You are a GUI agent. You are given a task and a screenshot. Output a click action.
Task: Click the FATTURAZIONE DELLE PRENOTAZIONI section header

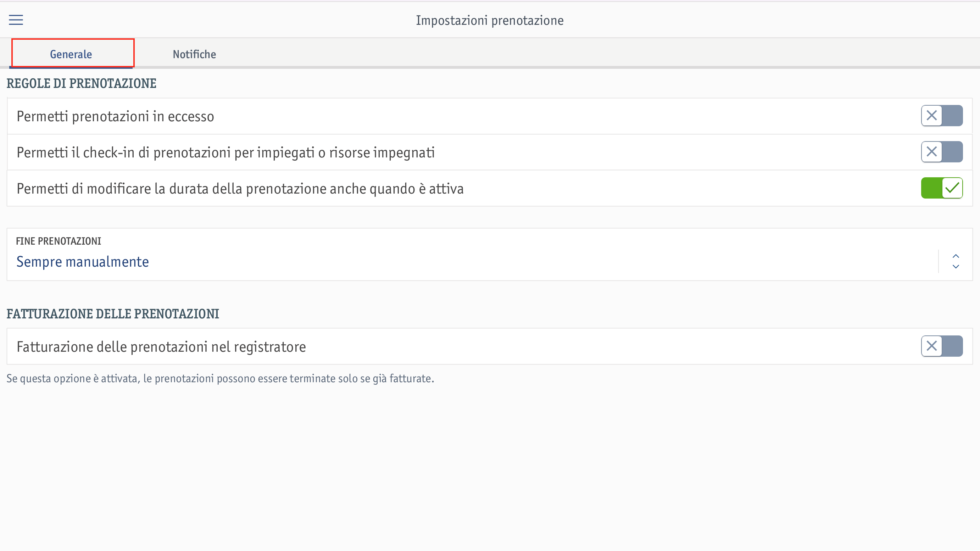(113, 314)
